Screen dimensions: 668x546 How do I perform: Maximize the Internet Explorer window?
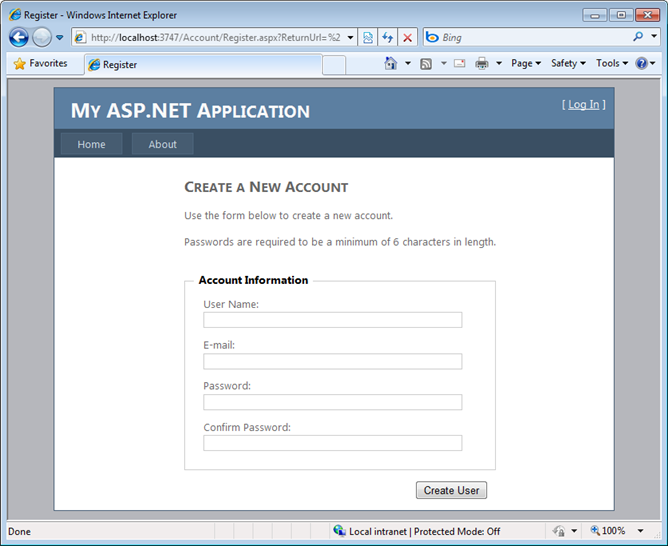tap(621, 15)
